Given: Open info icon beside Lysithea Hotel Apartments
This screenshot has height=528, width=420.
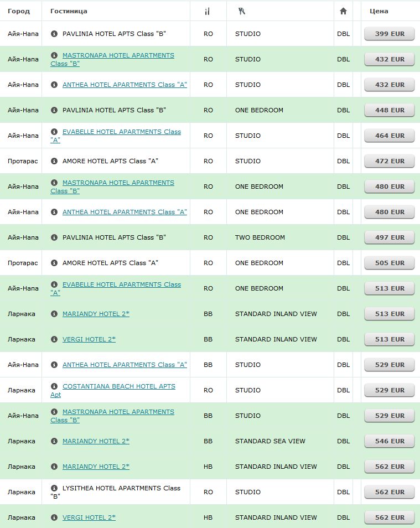Looking at the screenshot, I should click(54, 488).
